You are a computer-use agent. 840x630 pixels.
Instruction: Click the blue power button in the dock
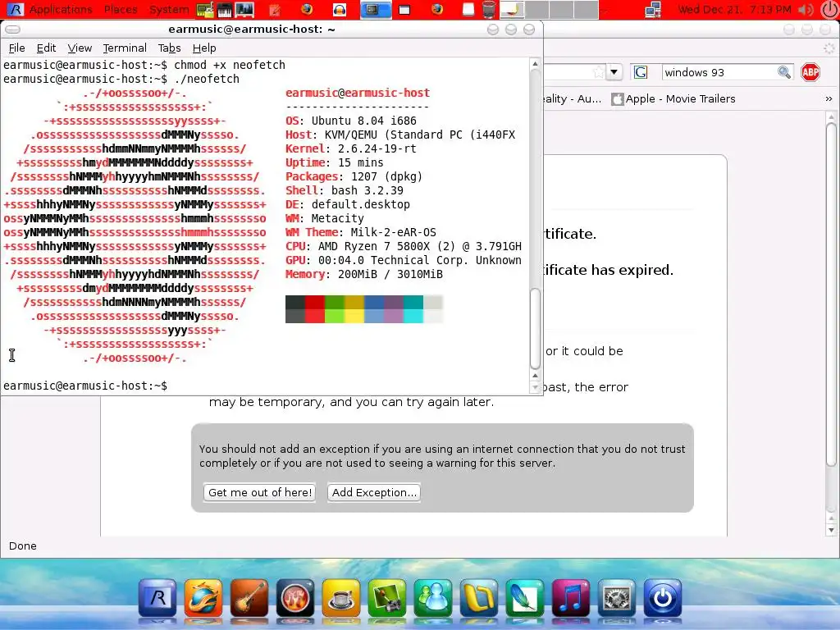pyautogui.click(x=662, y=598)
